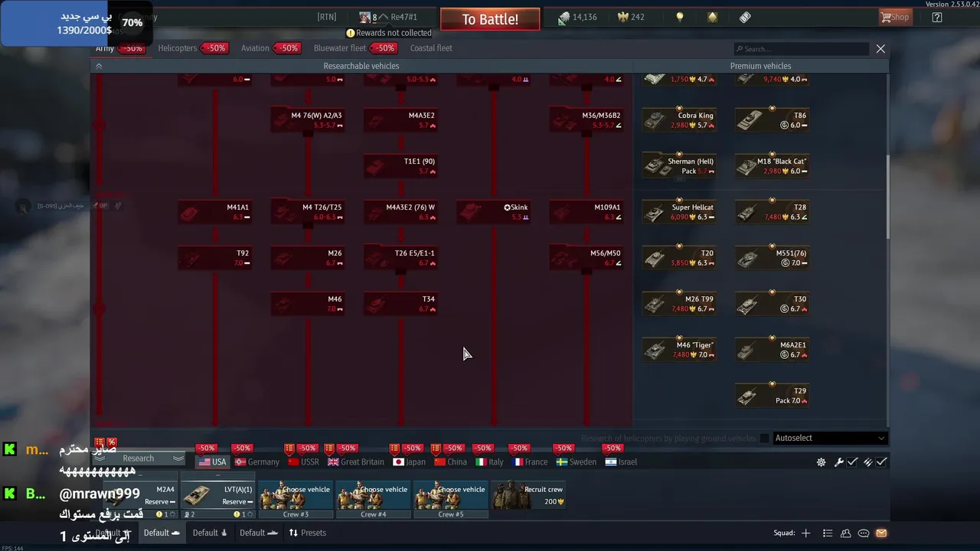This screenshot has width=980, height=551.
Task: Select the USSR nation tab
Action: (304, 462)
